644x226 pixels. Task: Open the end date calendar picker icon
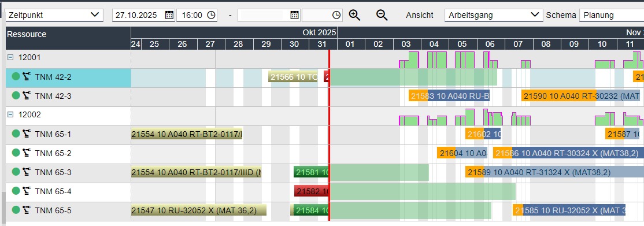[294, 15]
